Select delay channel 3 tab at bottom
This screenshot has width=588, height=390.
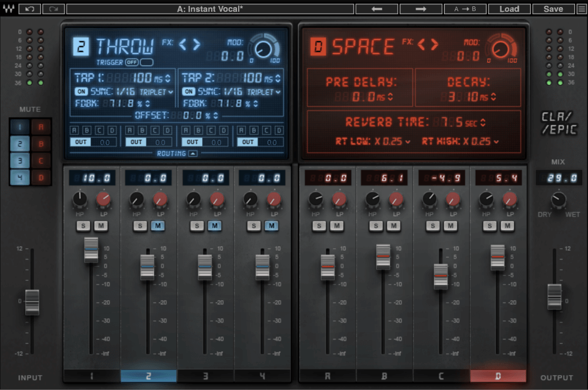pyautogui.click(x=205, y=376)
